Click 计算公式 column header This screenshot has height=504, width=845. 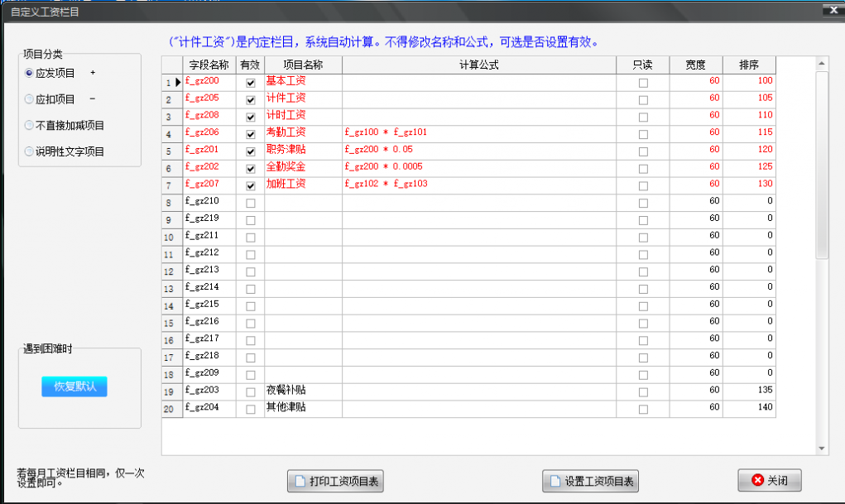[x=479, y=65]
